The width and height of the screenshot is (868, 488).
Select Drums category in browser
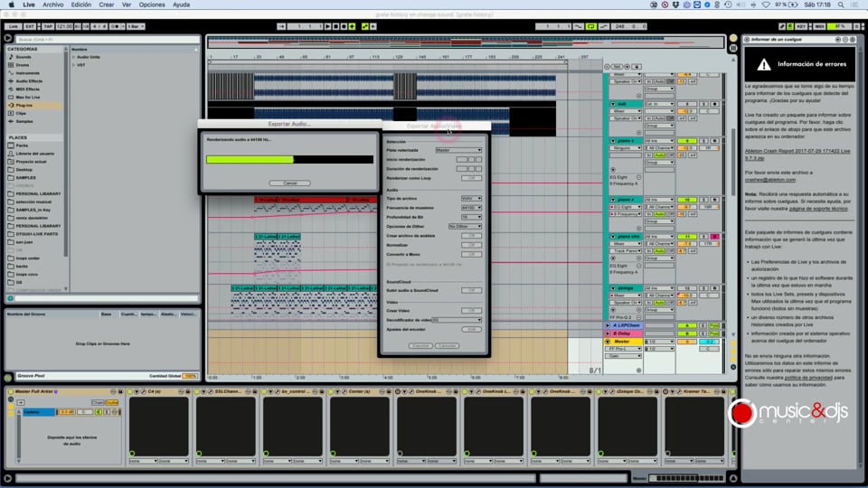tap(22, 65)
